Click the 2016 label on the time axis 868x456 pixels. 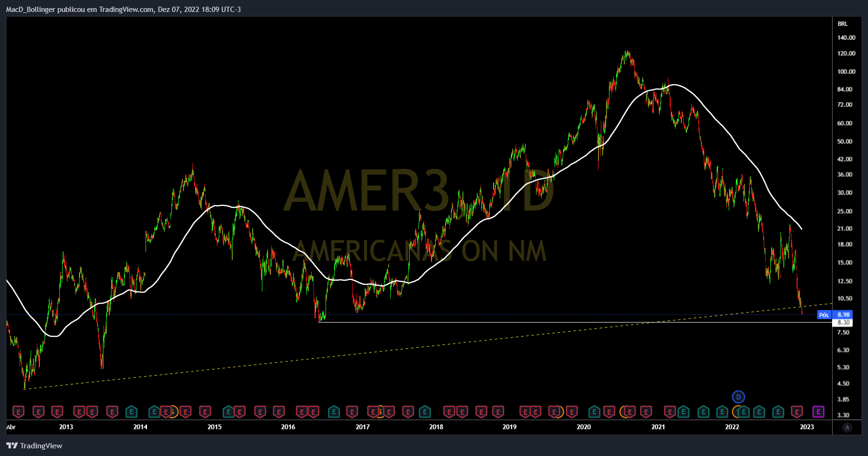tap(288, 427)
